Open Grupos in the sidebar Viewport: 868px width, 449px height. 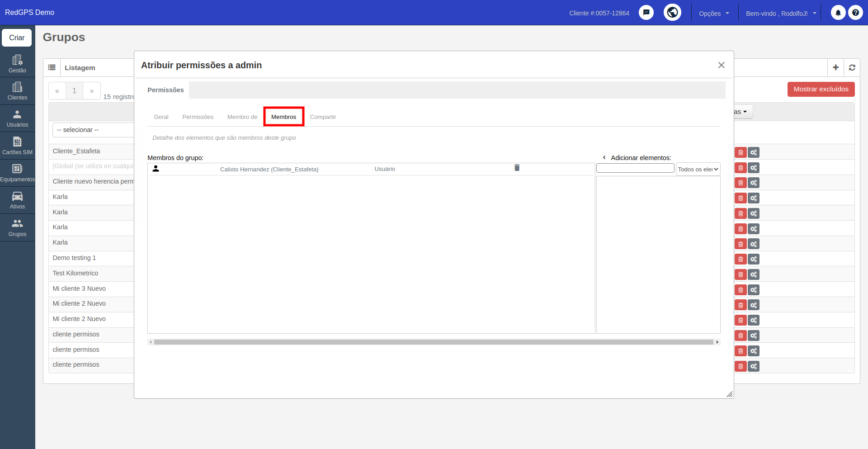(x=17, y=227)
